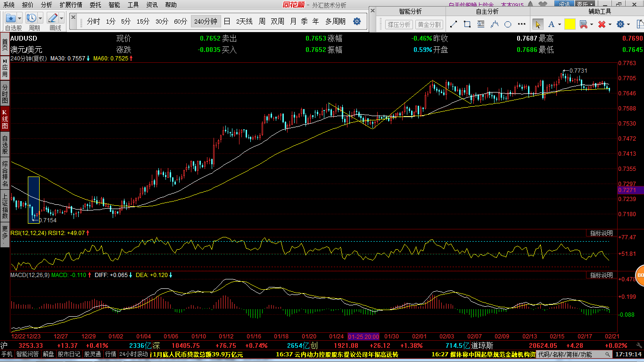Screen dimensions: 644x362
Task: Click MACD 指标说明 link
Action: pyautogui.click(x=602, y=275)
